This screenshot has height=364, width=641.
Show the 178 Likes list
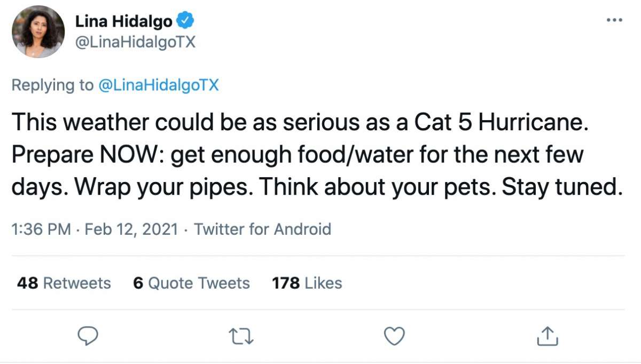(x=307, y=283)
